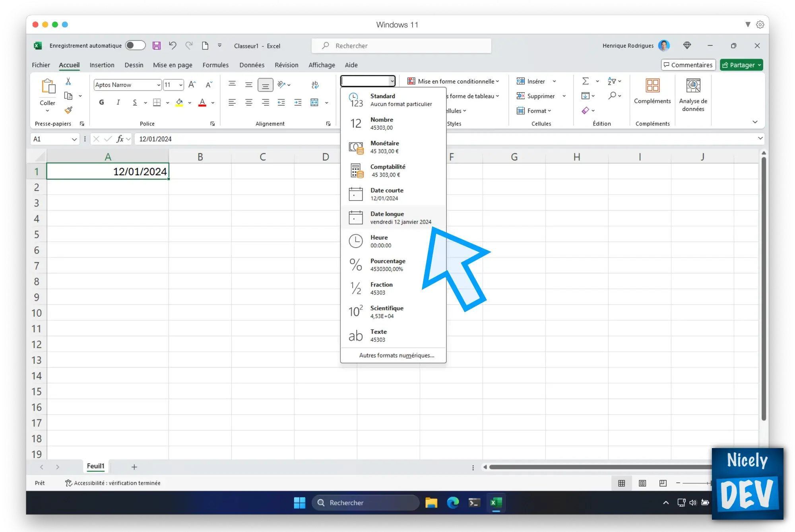This screenshot has width=795, height=532.
Task: Open the borders button
Action: 157,103
